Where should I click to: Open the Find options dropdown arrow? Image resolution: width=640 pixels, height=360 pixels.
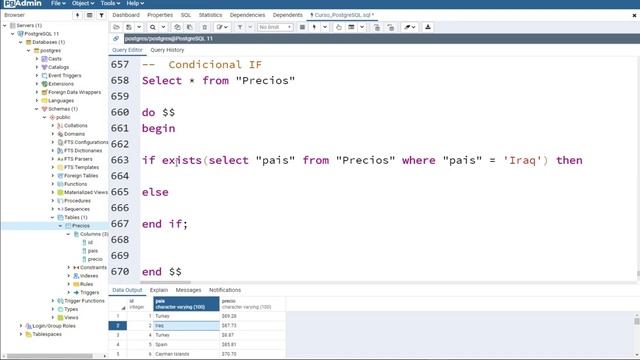click(x=163, y=27)
